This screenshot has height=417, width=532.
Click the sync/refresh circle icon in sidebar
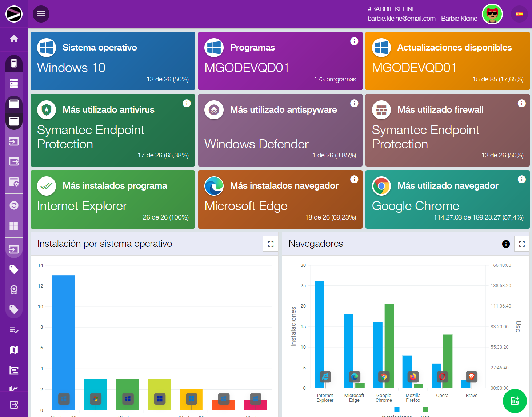14,205
